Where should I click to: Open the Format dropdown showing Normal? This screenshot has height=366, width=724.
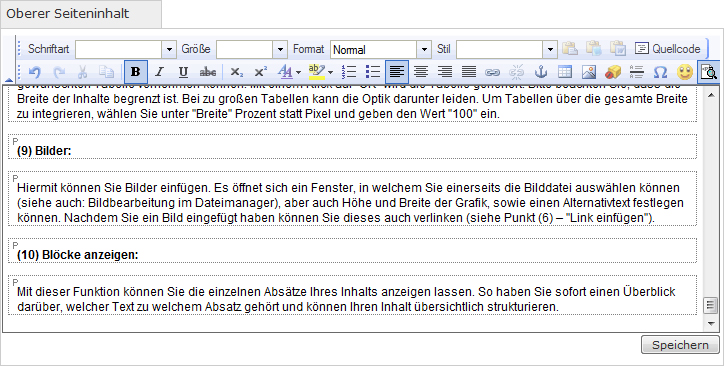tap(381, 49)
